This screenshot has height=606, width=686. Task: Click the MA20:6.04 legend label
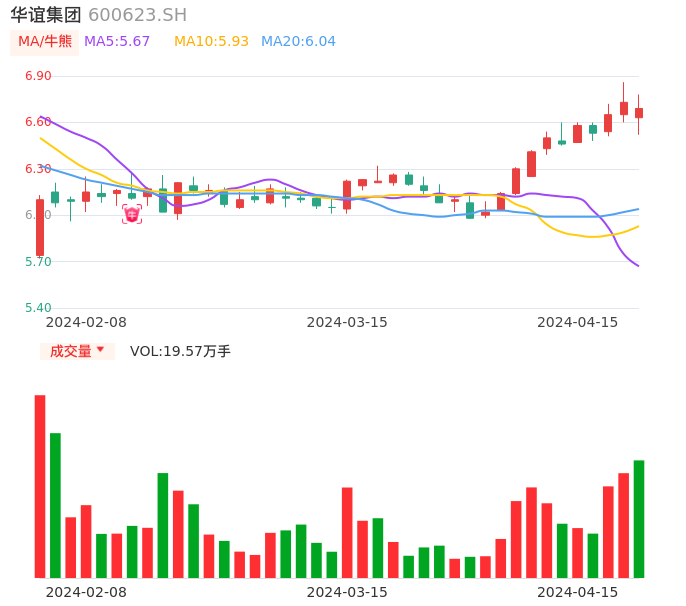point(298,42)
